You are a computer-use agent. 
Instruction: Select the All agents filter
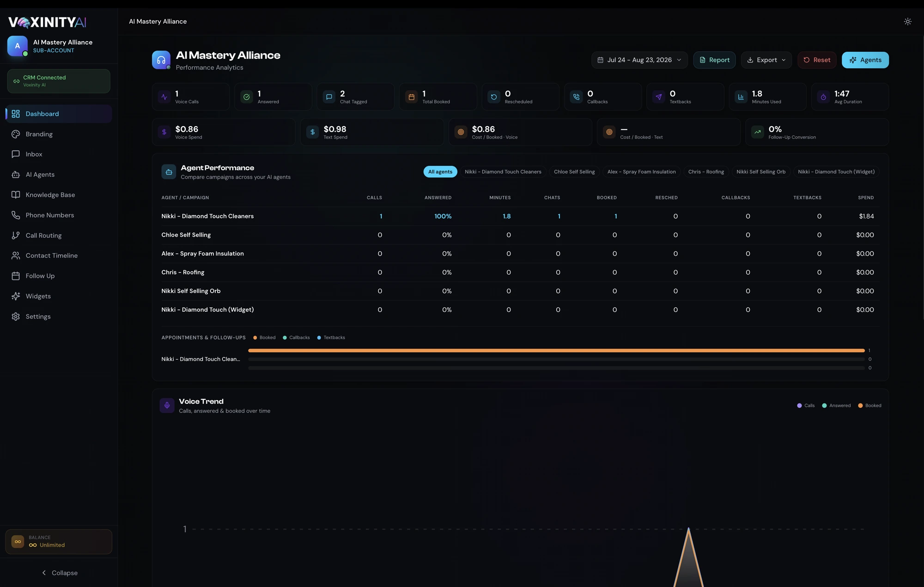click(x=440, y=172)
